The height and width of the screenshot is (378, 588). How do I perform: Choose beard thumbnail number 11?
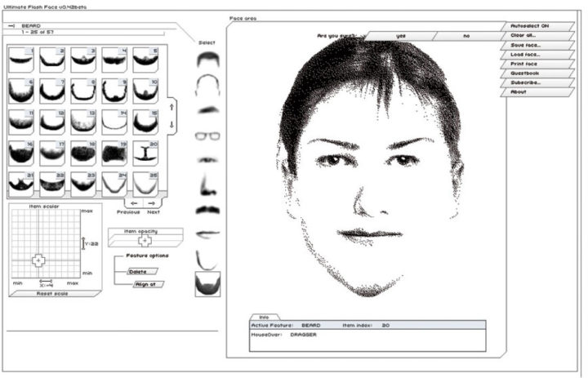pos(21,122)
